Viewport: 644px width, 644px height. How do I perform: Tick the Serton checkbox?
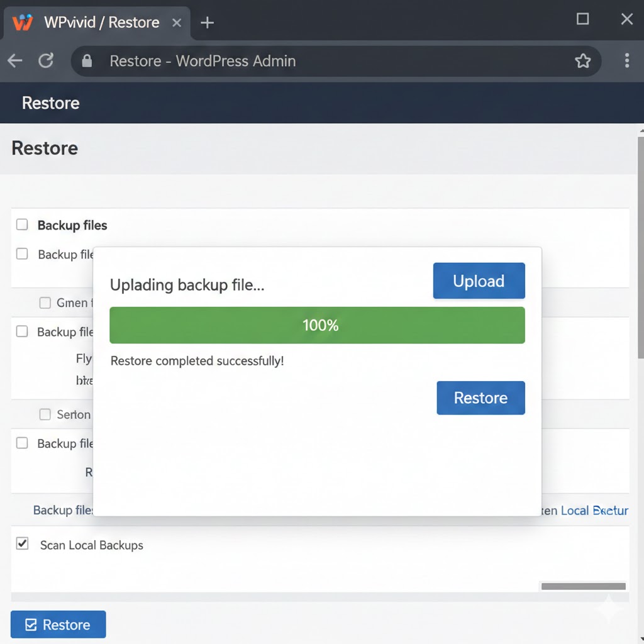[45, 414]
